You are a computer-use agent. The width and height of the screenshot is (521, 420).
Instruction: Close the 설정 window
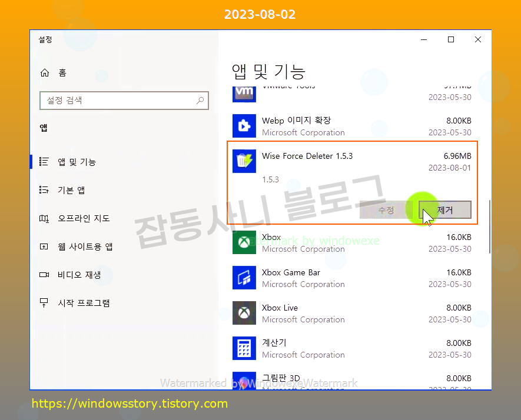[x=478, y=39]
